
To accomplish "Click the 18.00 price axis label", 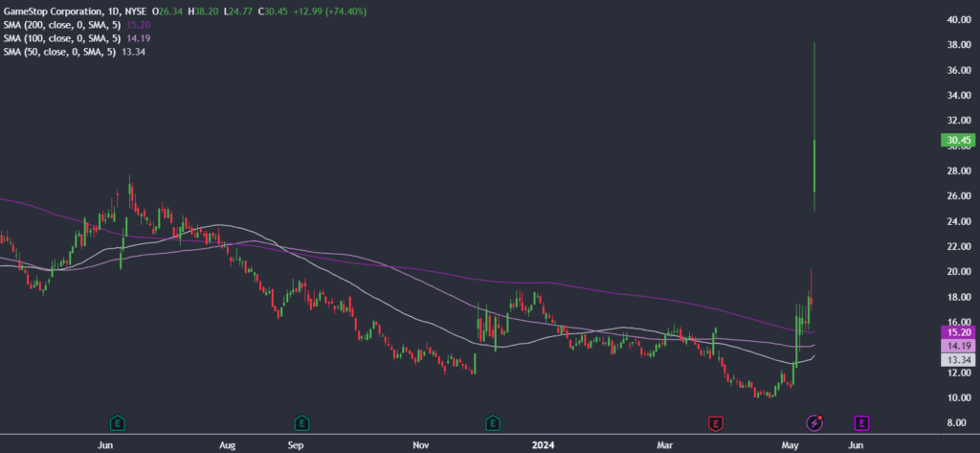I will 958,297.
